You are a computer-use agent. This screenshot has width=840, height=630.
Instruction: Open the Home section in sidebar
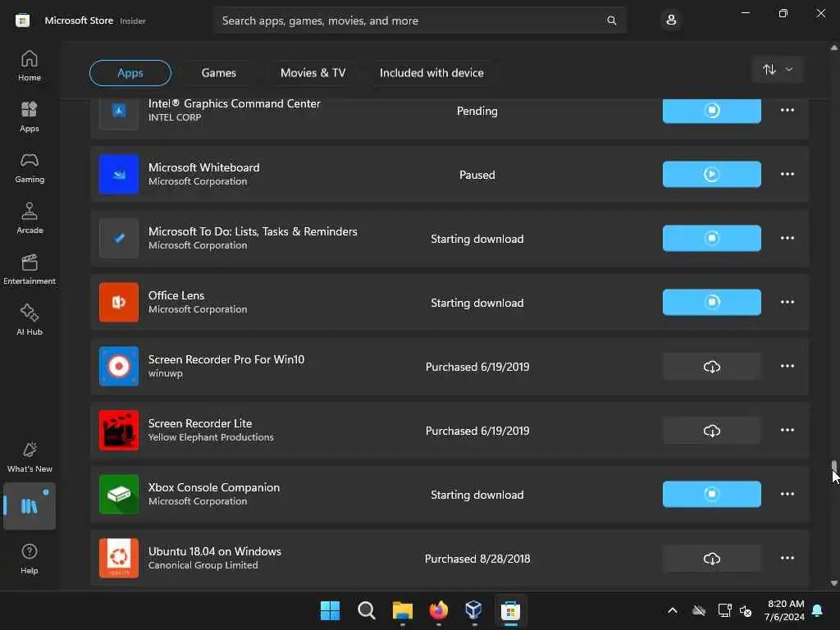[30, 66]
